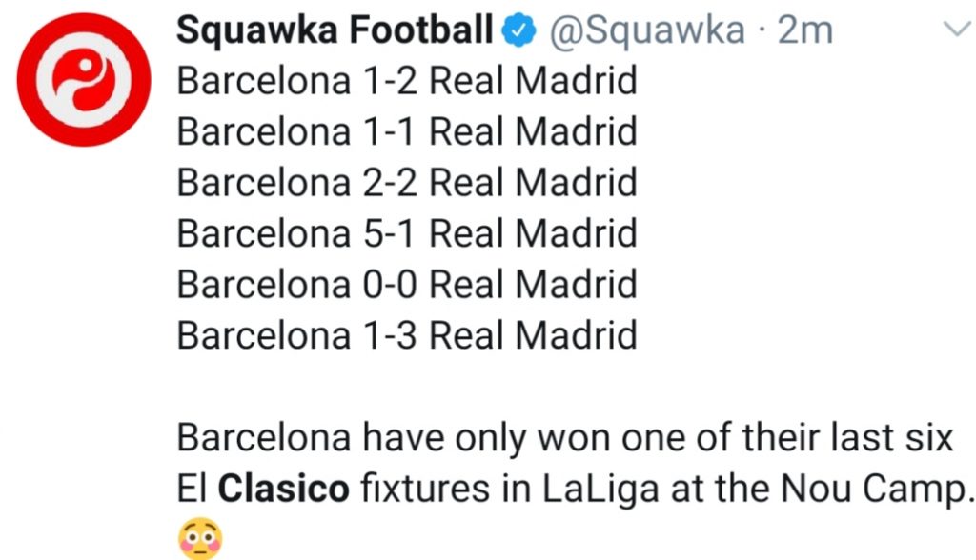Click the Barcelona 1-1 Real Madrid line

tap(407, 131)
